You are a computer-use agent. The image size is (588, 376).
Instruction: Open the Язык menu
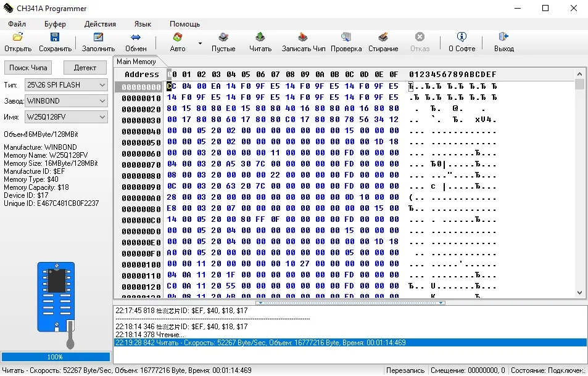click(143, 24)
